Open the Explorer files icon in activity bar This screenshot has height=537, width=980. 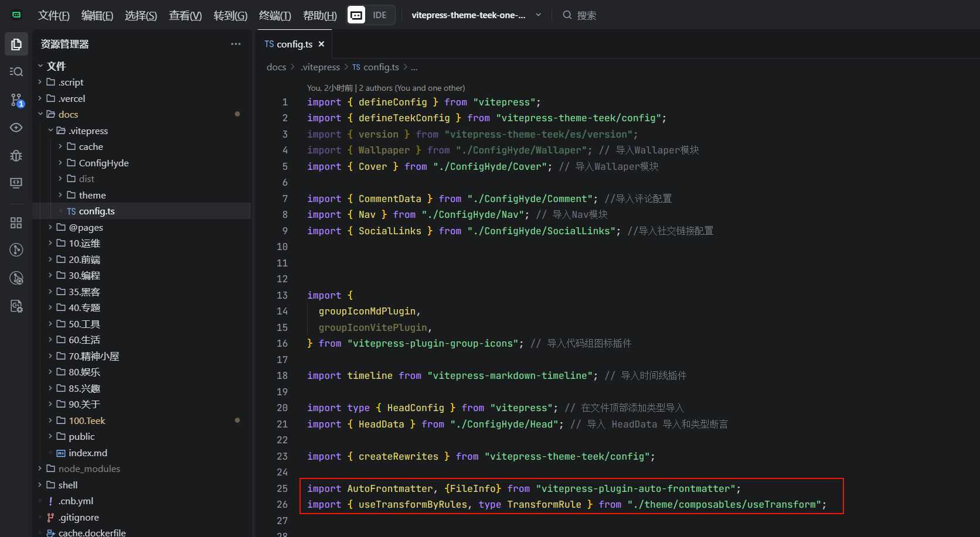click(16, 45)
